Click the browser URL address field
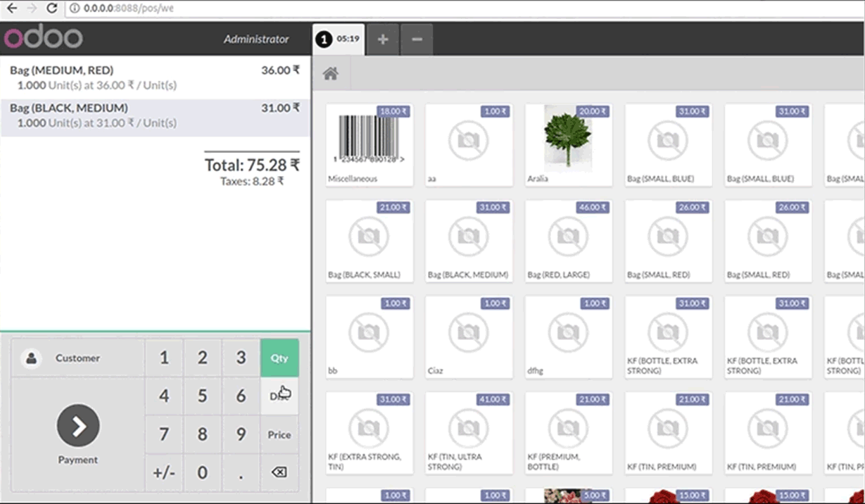 (465, 8)
